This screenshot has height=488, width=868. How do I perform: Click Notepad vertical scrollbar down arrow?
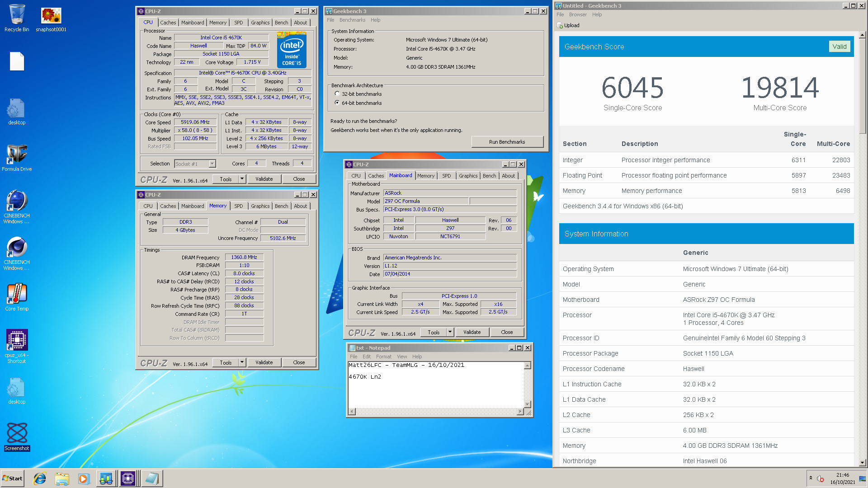click(x=527, y=404)
